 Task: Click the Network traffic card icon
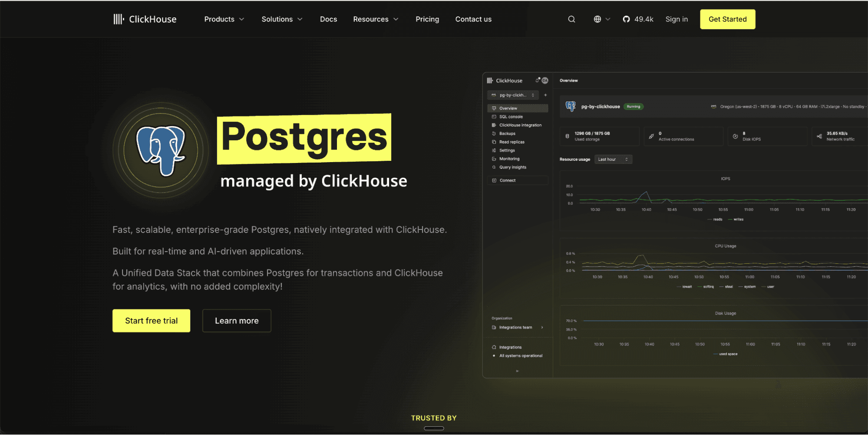[819, 136]
